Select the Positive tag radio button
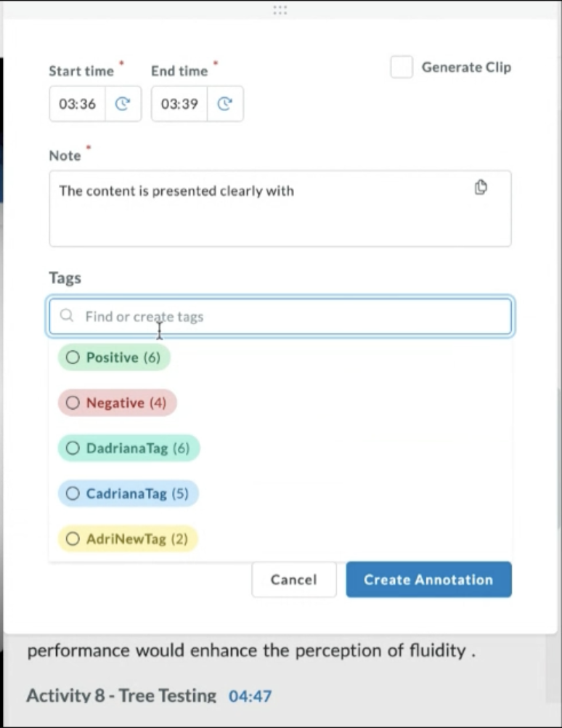Screen dimensions: 562x728 click(x=73, y=357)
